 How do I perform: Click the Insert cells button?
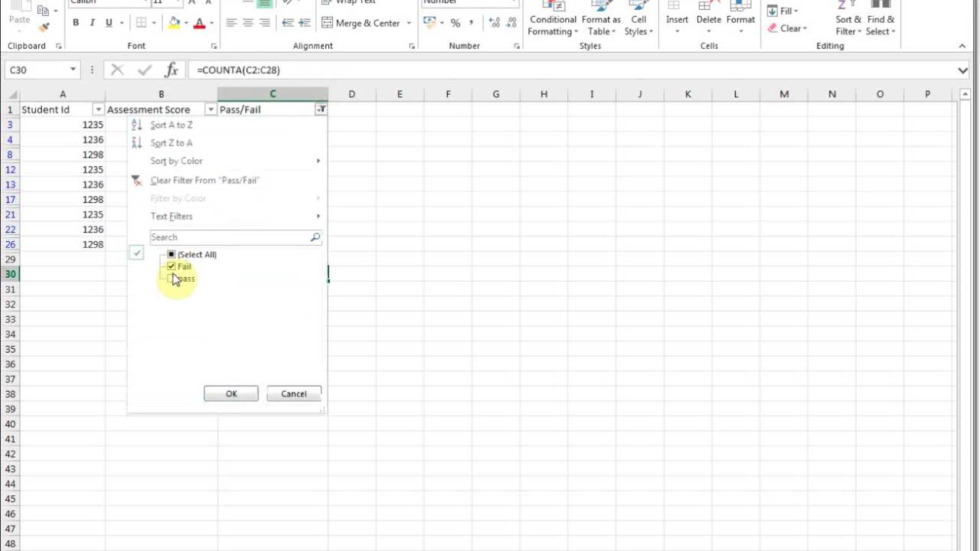tap(677, 18)
